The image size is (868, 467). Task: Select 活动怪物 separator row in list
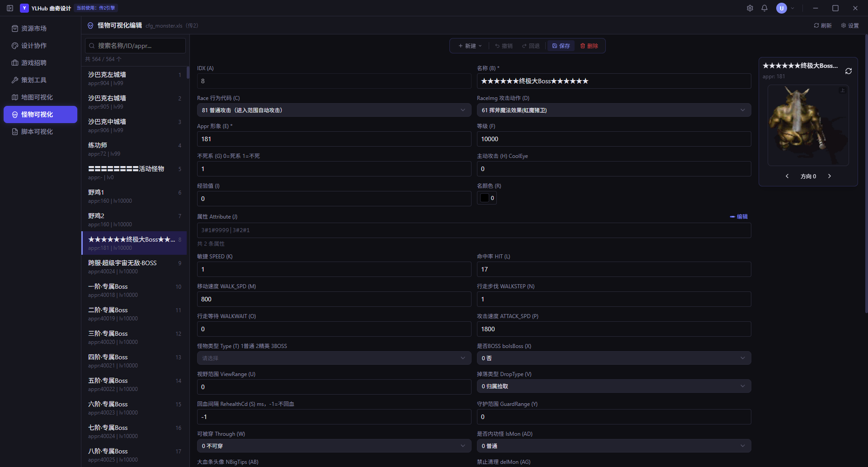[x=134, y=172]
